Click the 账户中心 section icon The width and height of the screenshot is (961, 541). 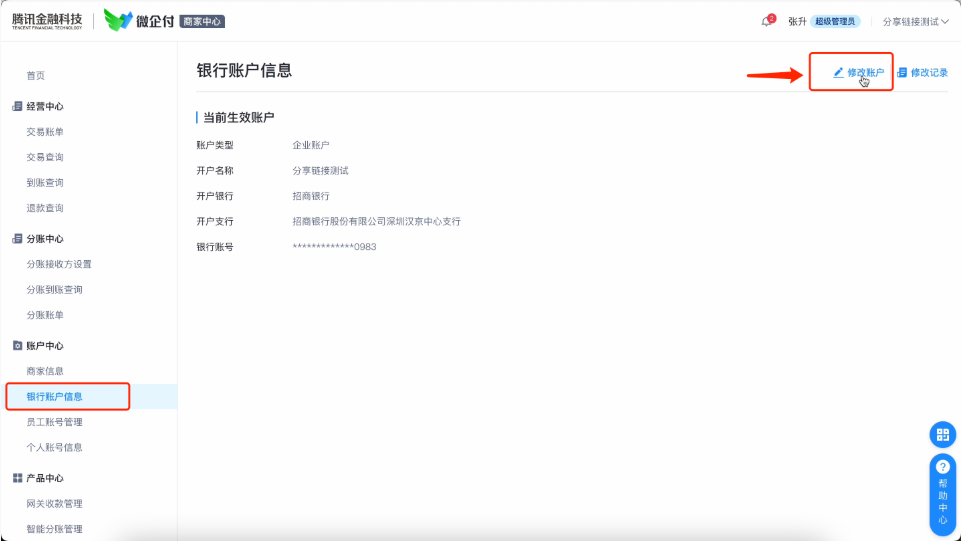(x=17, y=346)
